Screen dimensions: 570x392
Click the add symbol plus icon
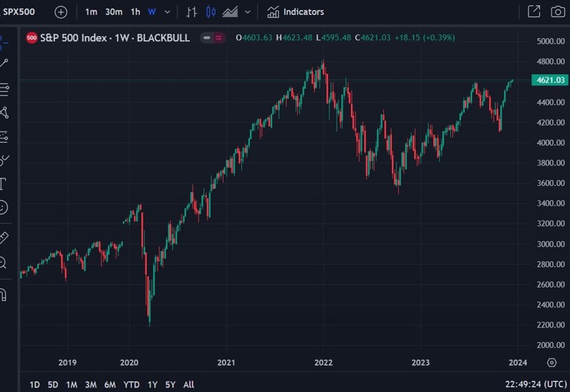(x=61, y=12)
